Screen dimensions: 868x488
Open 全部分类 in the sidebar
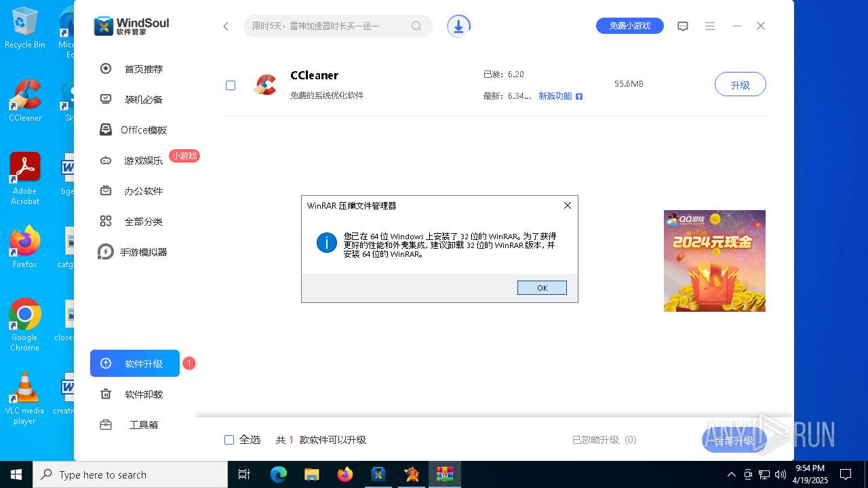click(x=144, y=222)
